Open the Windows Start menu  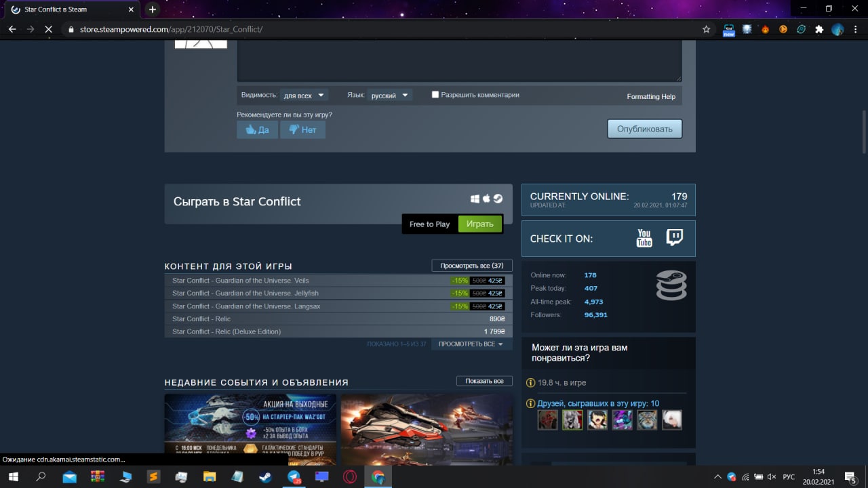point(13,476)
